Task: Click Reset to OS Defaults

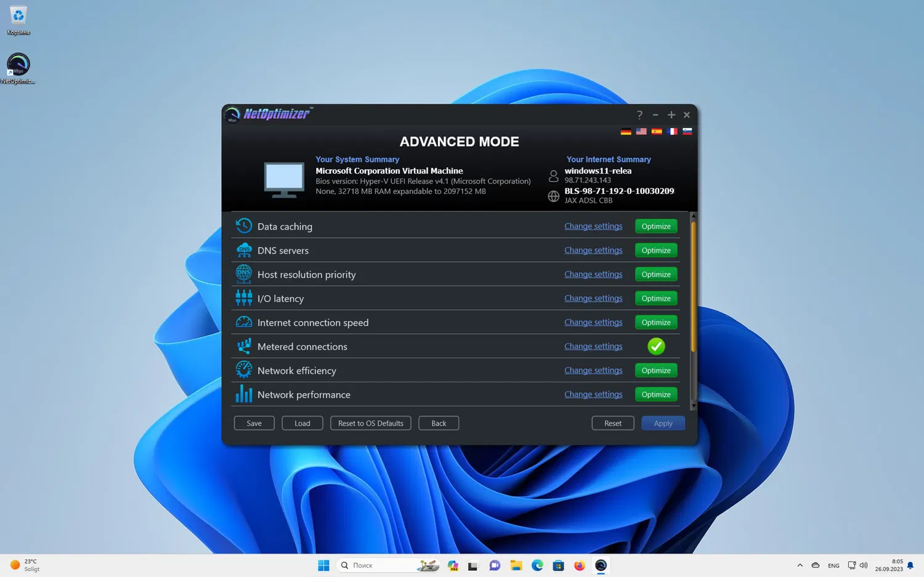Action: coord(371,423)
